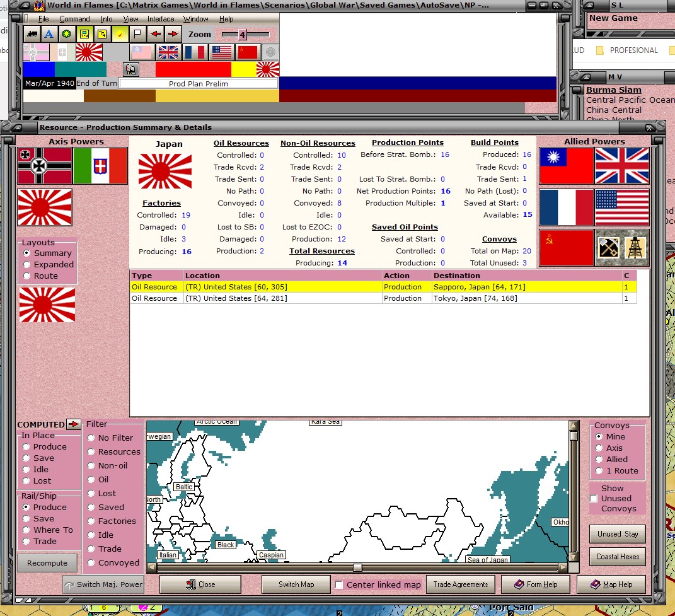
Task: Click the red arrow next to COMPUTED
Action: tap(74, 424)
